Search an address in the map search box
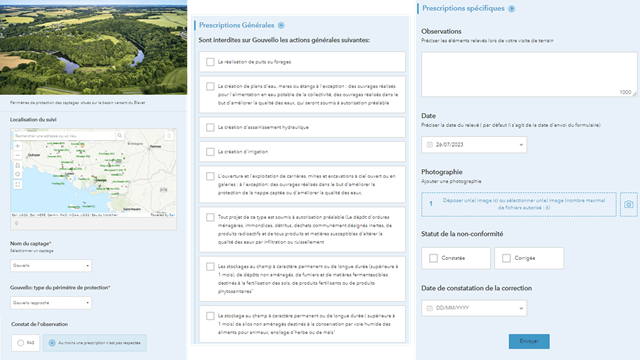640x360 pixels. [x=64, y=136]
